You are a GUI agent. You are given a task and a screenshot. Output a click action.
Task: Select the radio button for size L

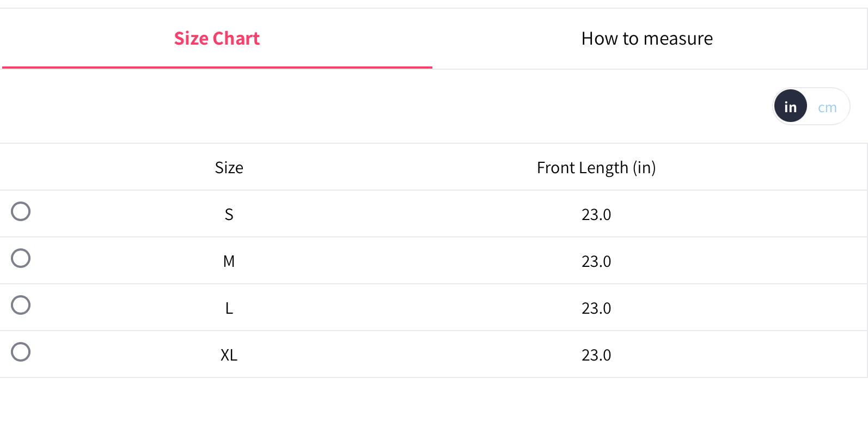coord(21,305)
